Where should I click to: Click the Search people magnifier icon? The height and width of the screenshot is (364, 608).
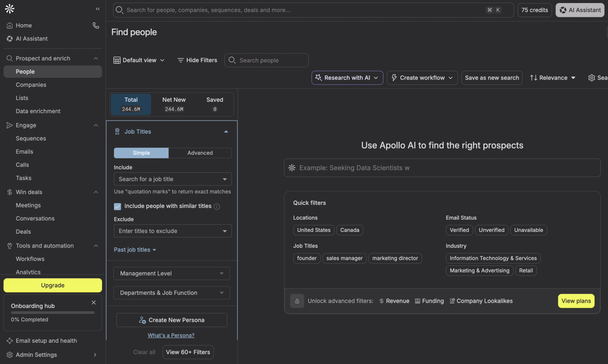pyautogui.click(x=232, y=60)
